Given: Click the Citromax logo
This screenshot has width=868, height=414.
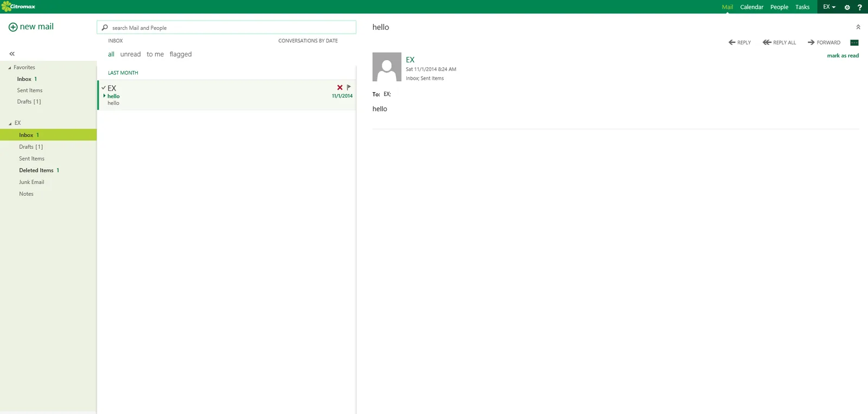Looking at the screenshot, I should click(x=18, y=7).
